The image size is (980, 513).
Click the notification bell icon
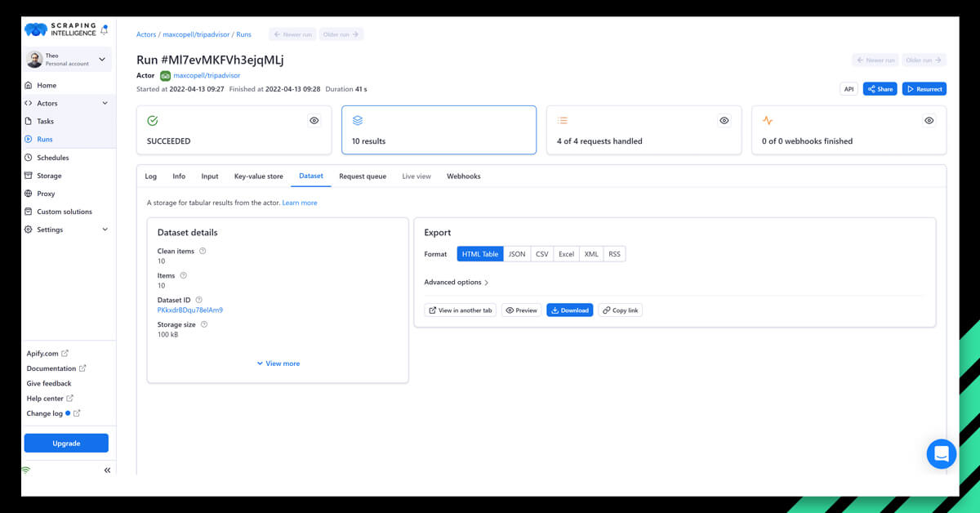[x=104, y=29]
